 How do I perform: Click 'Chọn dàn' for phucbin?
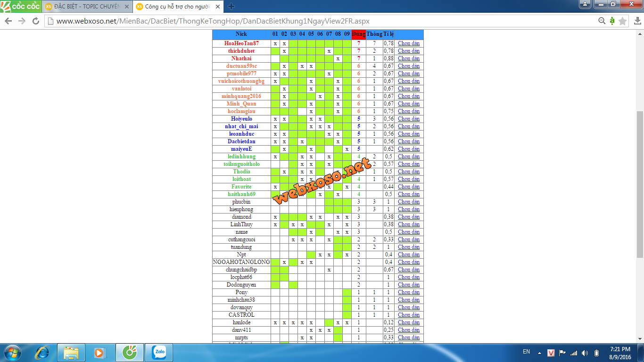tap(409, 202)
